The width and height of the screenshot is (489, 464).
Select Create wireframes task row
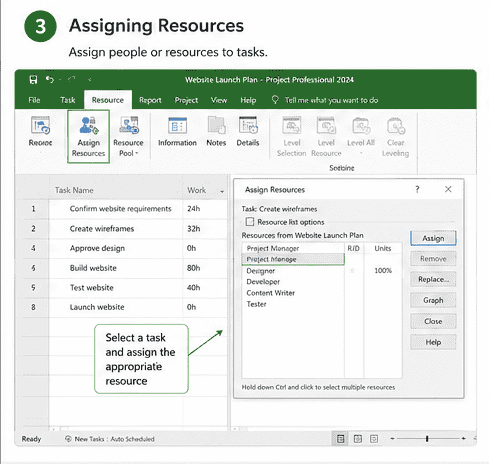pyautogui.click(x=102, y=229)
